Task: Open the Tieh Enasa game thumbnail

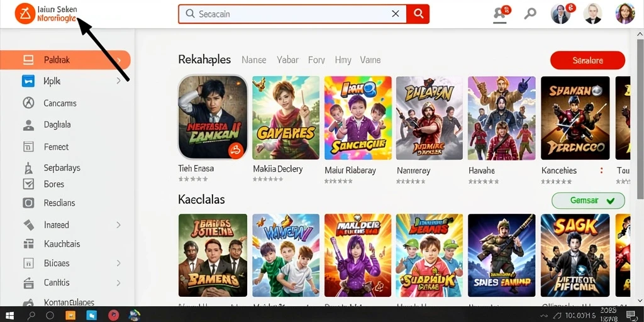Action: 213,118
